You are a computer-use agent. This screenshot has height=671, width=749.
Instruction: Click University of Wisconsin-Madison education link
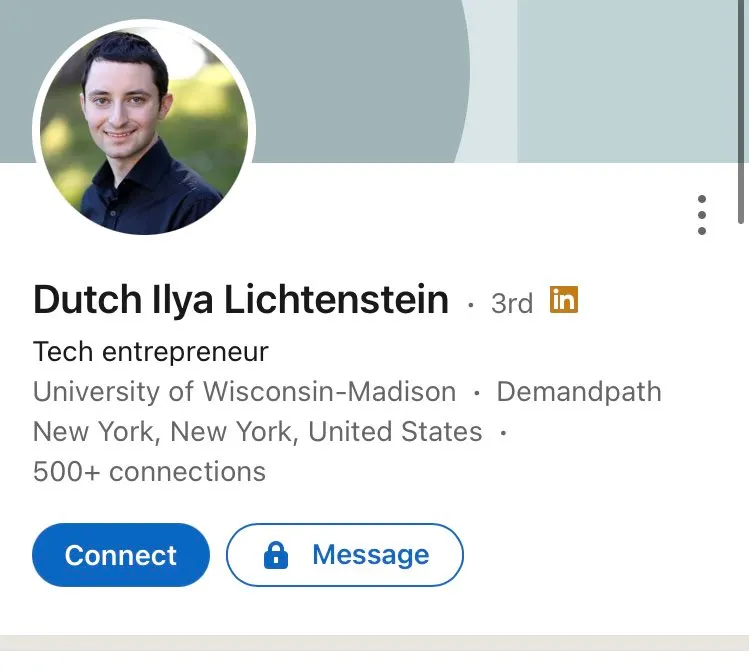244,391
